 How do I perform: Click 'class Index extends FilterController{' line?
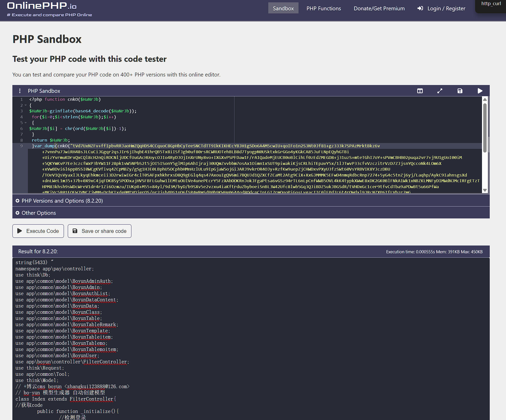[66, 399]
